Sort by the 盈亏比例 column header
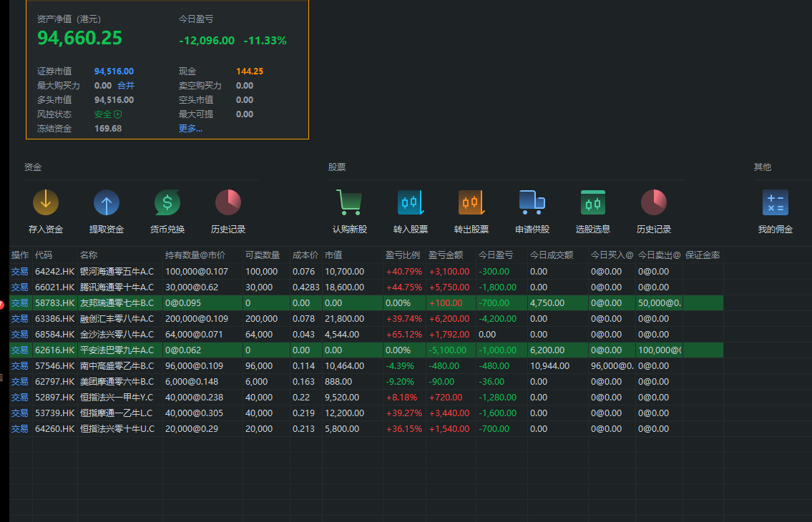The width and height of the screenshot is (812, 522). point(404,255)
